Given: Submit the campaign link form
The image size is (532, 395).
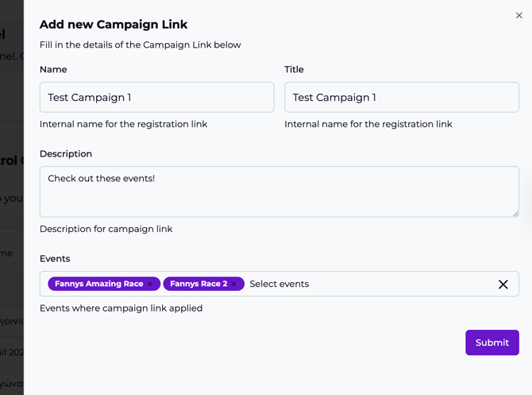Looking at the screenshot, I should pyautogui.click(x=492, y=343).
